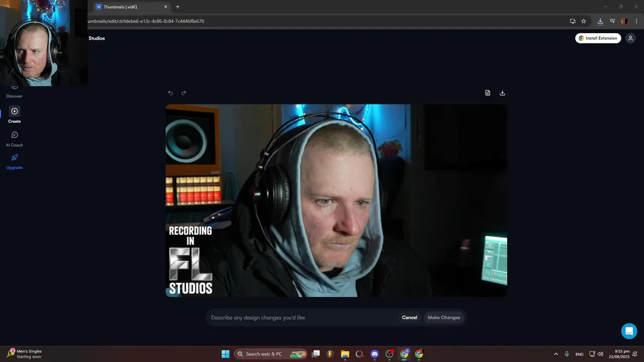The image size is (644, 362).
Task: Open Chrome downloads panel
Action: (x=600, y=21)
